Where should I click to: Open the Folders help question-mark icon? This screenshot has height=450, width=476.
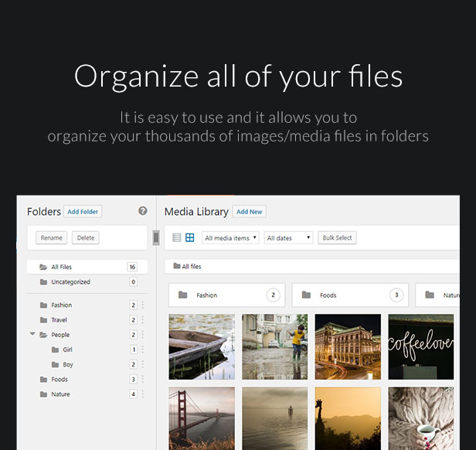[143, 211]
